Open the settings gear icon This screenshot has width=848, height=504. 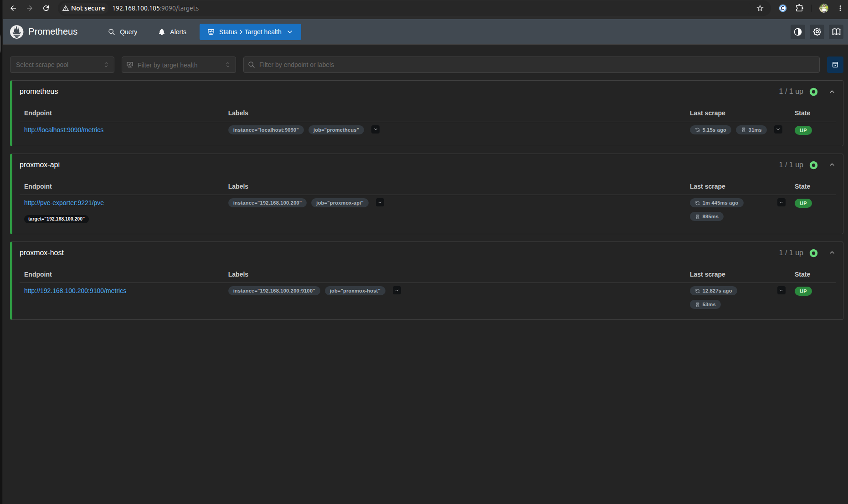(817, 32)
